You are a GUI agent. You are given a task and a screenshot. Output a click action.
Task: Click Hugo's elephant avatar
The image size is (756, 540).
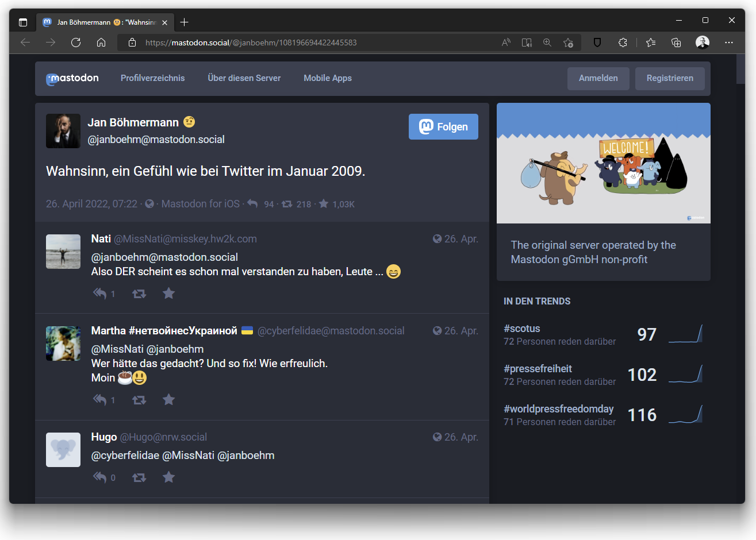point(63,450)
